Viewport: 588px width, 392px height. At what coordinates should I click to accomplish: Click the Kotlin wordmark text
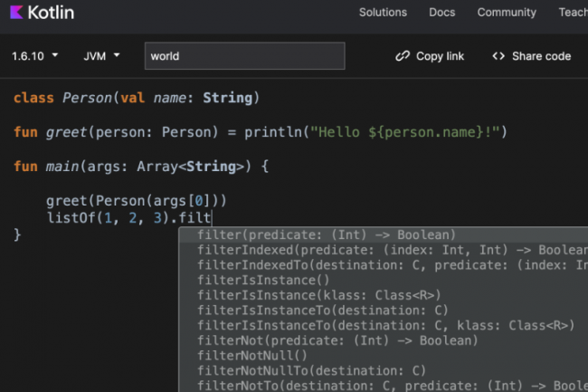tap(51, 13)
